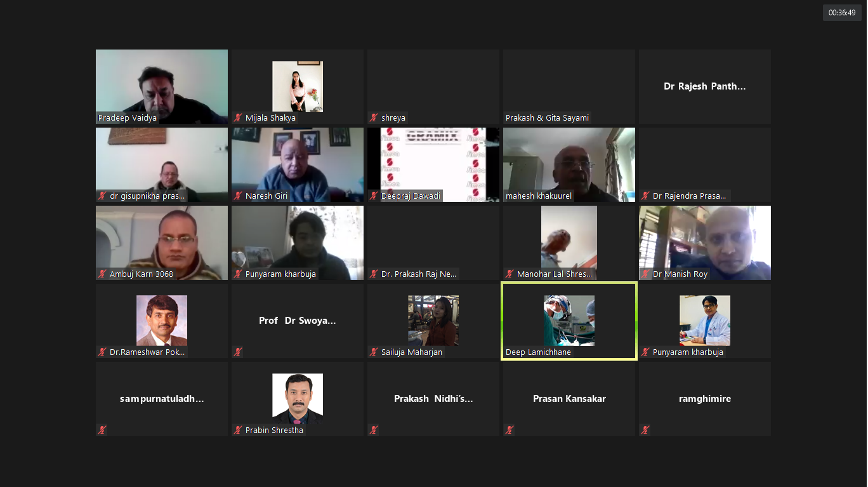Select the Prof Dr Swoya participant tile
This screenshot has width=868, height=487.
[x=298, y=321]
